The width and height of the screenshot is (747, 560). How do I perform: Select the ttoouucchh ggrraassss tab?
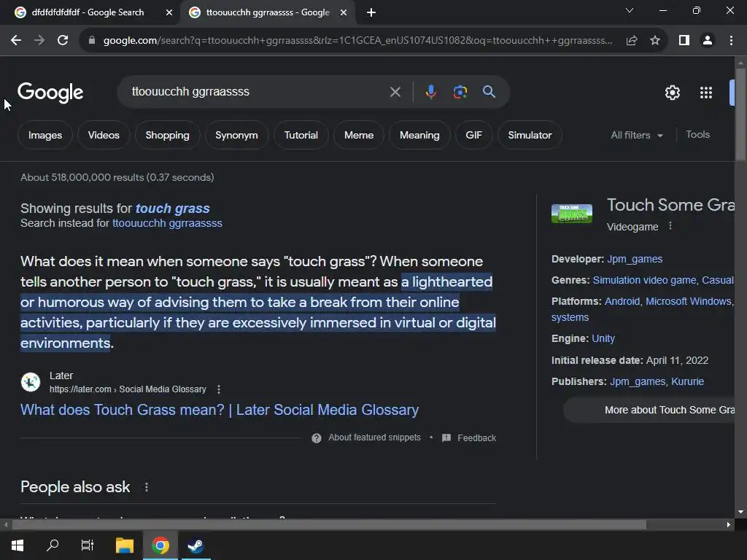pyautogui.click(x=267, y=12)
